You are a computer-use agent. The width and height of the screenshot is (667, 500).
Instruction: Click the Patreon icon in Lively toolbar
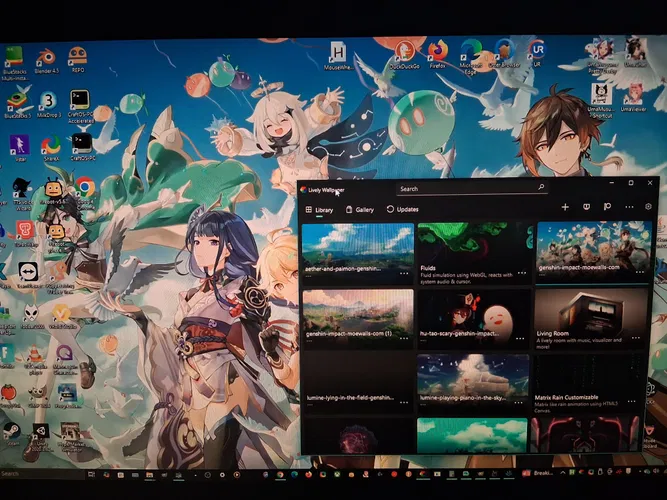pyautogui.click(x=607, y=207)
